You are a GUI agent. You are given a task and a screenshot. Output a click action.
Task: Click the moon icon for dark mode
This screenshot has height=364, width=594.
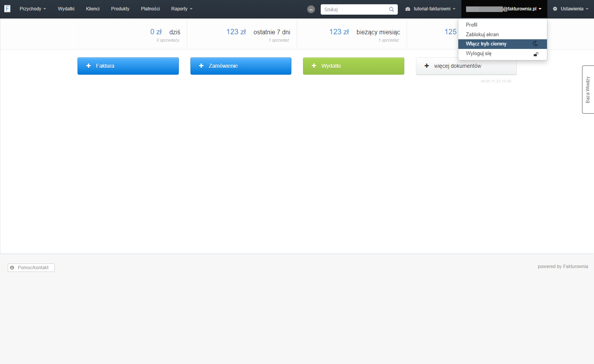coord(535,44)
